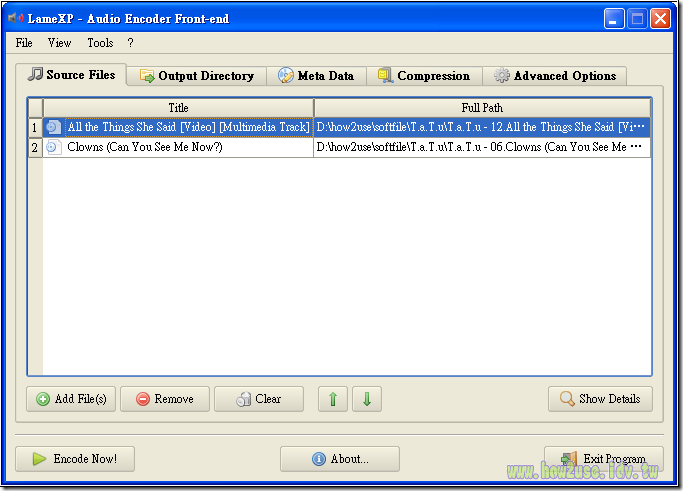Click the green up arrow button
Viewport: 683px width, 491px height.
tap(333, 399)
